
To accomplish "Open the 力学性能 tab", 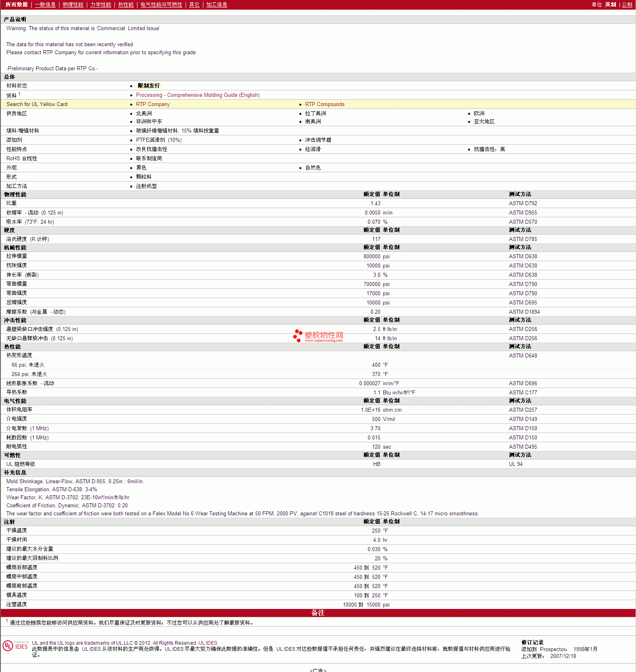I will 100,4.
